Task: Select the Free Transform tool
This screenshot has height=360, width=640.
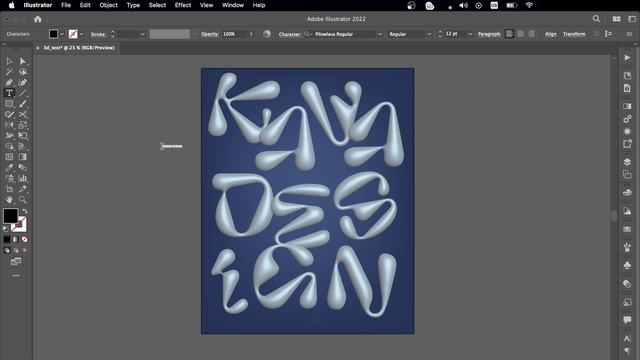Action: click(23, 136)
